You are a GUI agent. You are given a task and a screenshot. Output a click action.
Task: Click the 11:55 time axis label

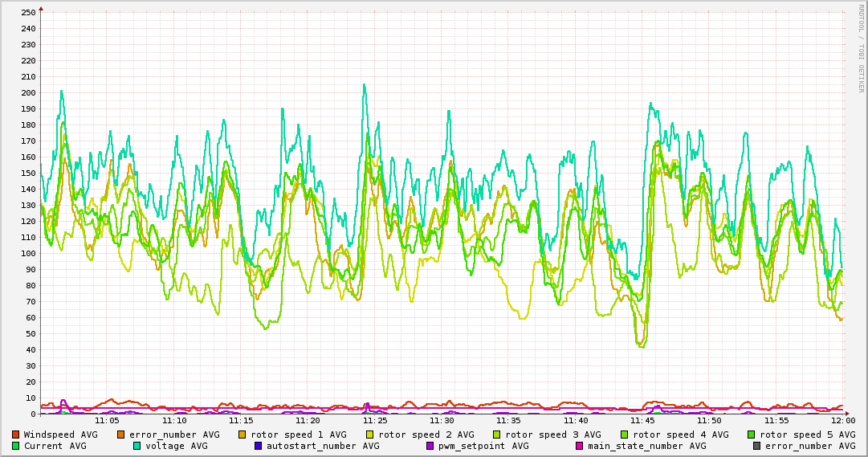[x=776, y=421]
